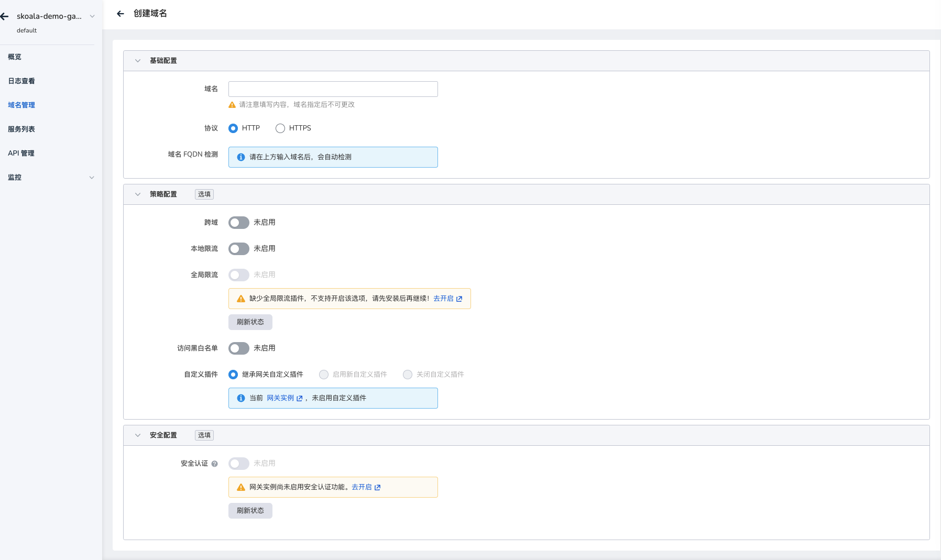Click external link icon beside 网关实例
The width and height of the screenshot is (941, 560).
[x=300, y=398]
